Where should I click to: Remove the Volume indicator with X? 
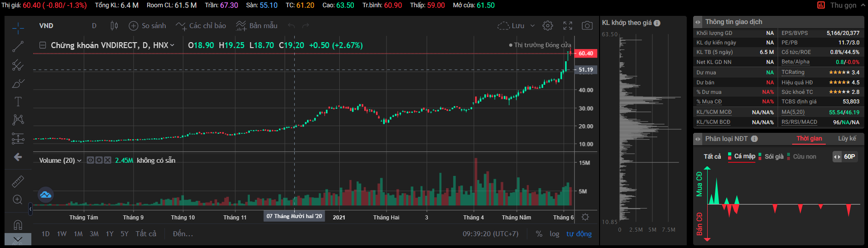tap(108, 160)
